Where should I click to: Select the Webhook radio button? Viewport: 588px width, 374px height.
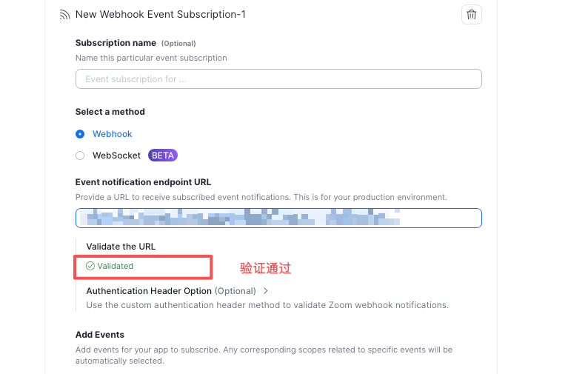[x=80, y=134]
